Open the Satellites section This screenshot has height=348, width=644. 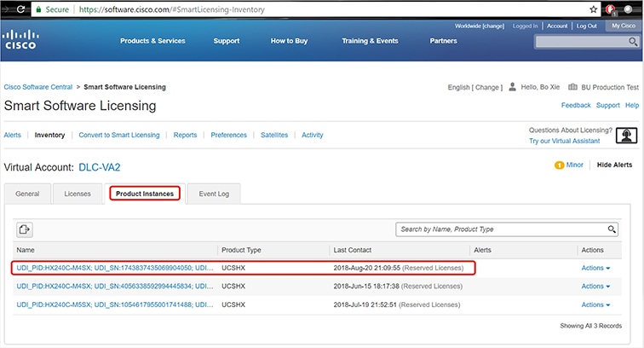274,135
